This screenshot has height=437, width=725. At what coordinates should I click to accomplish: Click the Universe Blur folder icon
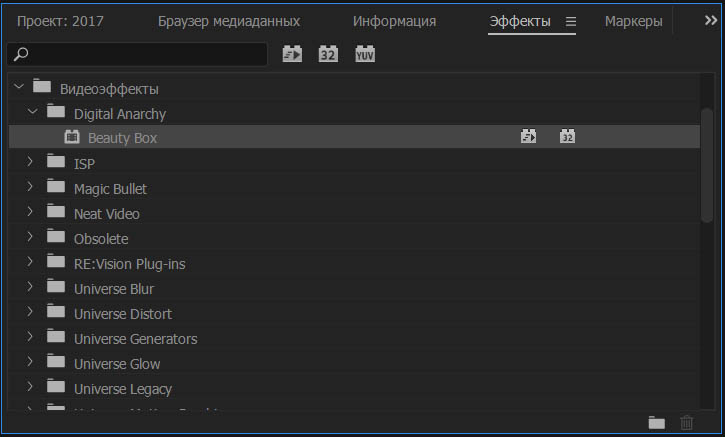pos(56,286)
